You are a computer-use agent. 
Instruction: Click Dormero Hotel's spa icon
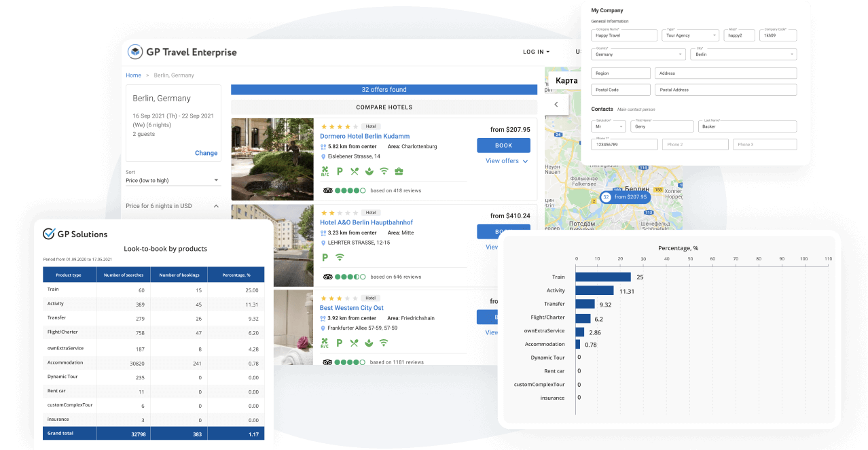tap(369, 171)
